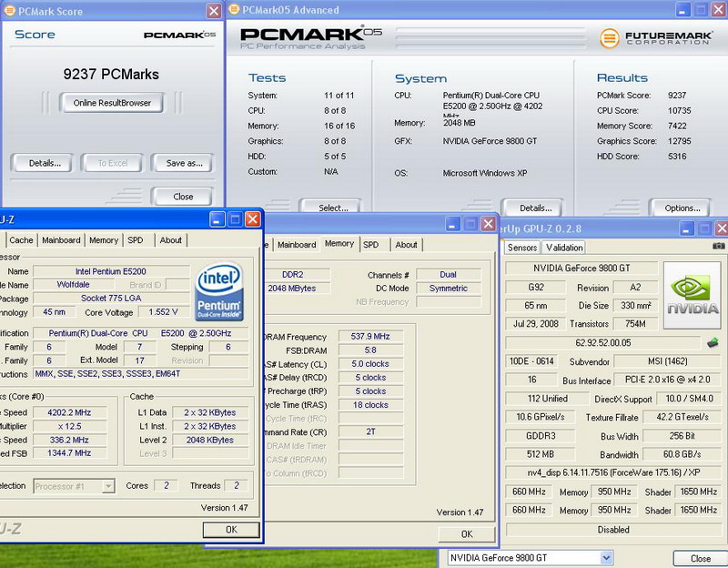Click Select... button under Tests
Viewport: 728px width, 568px height.
(x=332, y=208)
